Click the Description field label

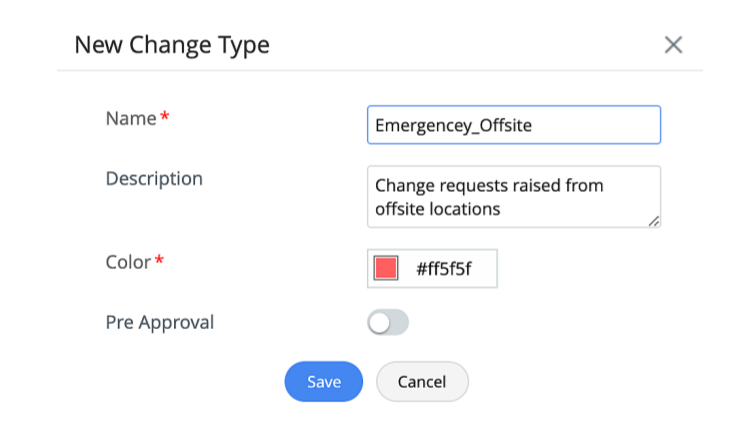click(154, 178)
